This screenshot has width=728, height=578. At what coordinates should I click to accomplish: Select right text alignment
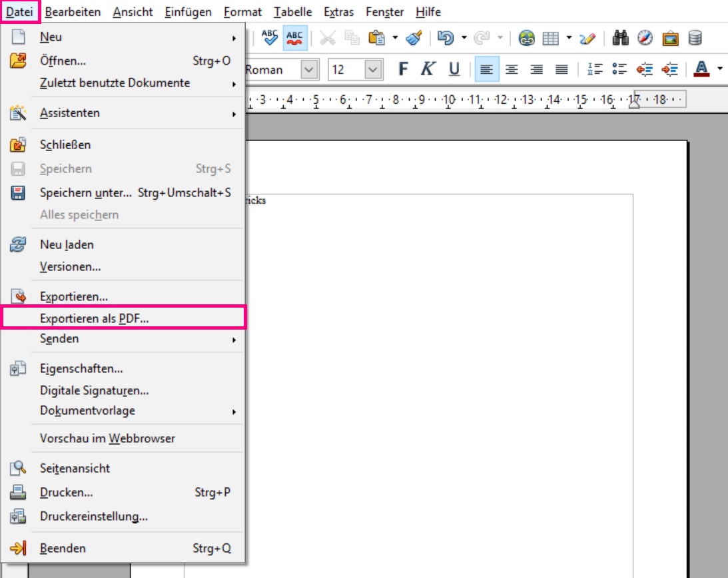coord(537,69)
